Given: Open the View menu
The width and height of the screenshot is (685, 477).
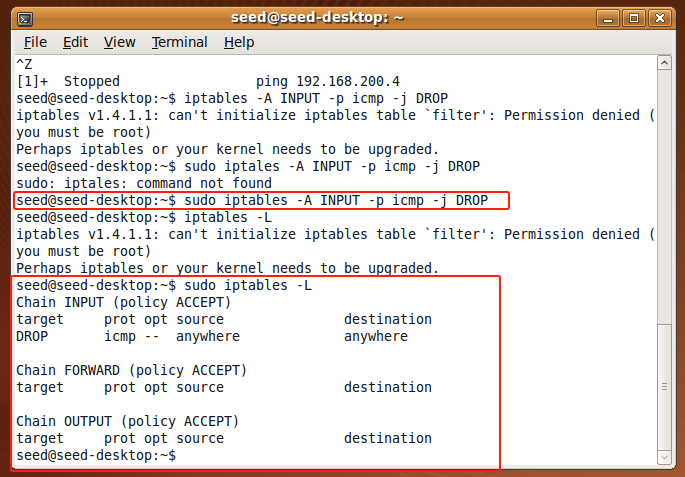Looking at the screenshot, I should pos(119,42).
